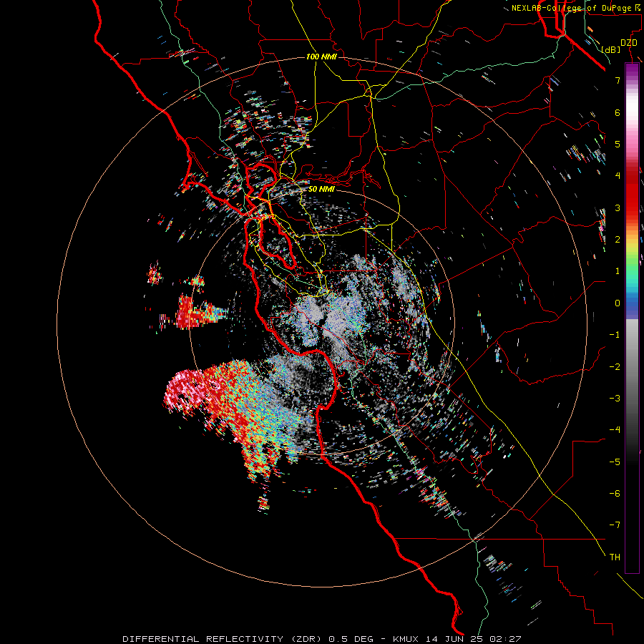Click the "6" value on the color scale
Viewport: 644px width, 644px height.
(618, 112)
